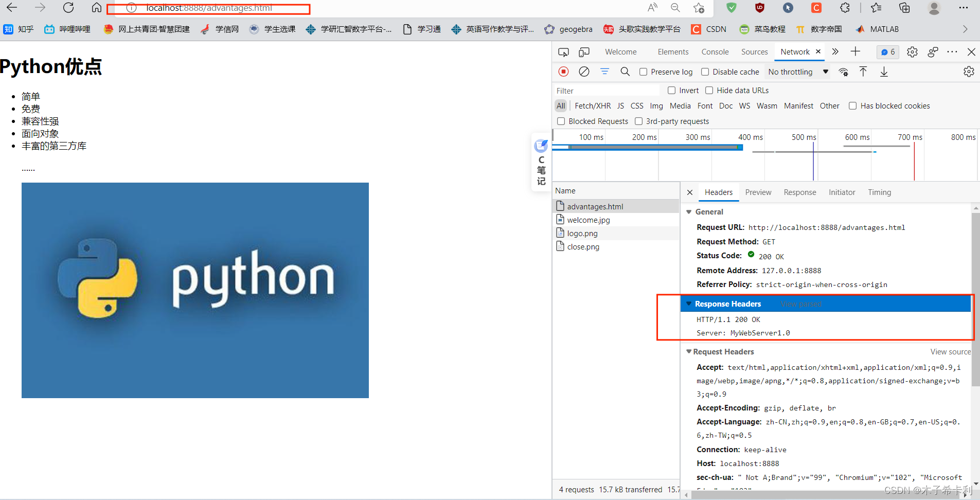Open the Collections icon in browser toolbar
Image resolution: width=980 pixels, height=500 pixels.
904,8
